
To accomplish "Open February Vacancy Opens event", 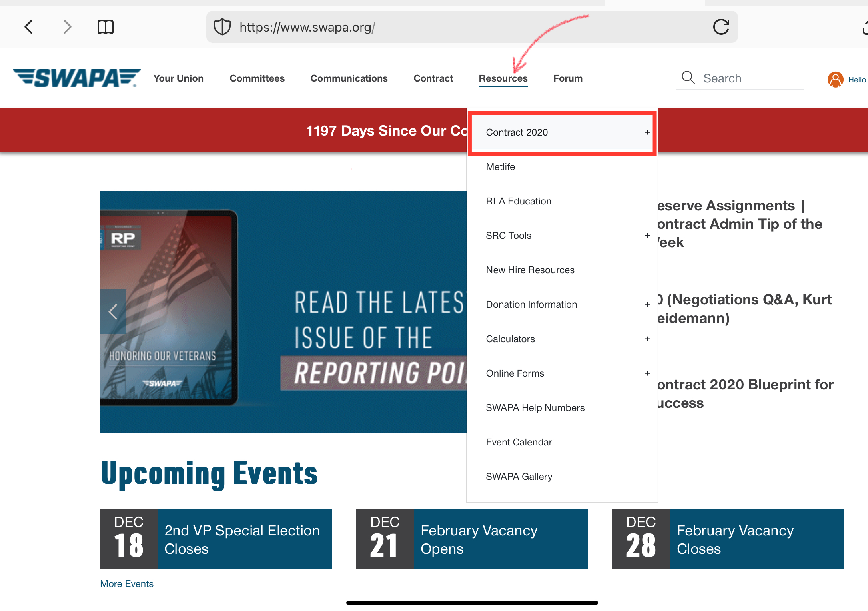I will 479,539.
